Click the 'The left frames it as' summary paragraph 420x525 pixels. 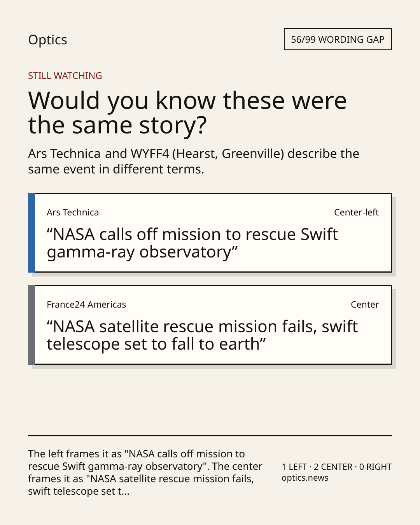coord(145,472)
